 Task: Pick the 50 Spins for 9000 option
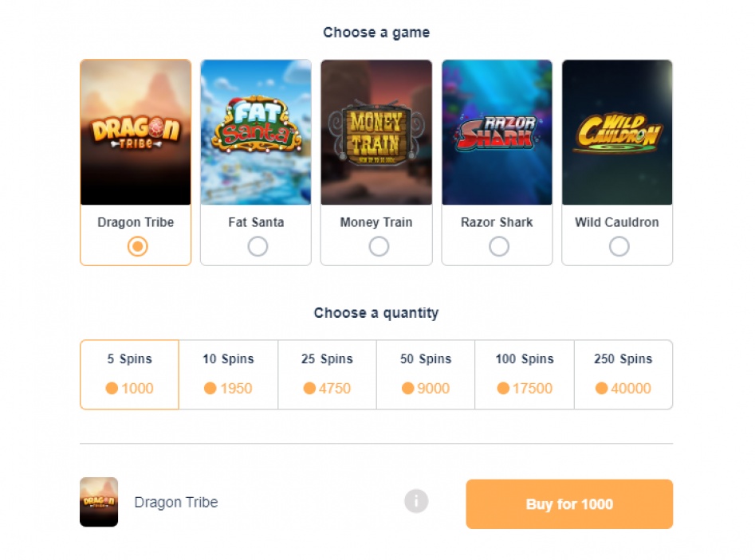[x=426, y=374]
